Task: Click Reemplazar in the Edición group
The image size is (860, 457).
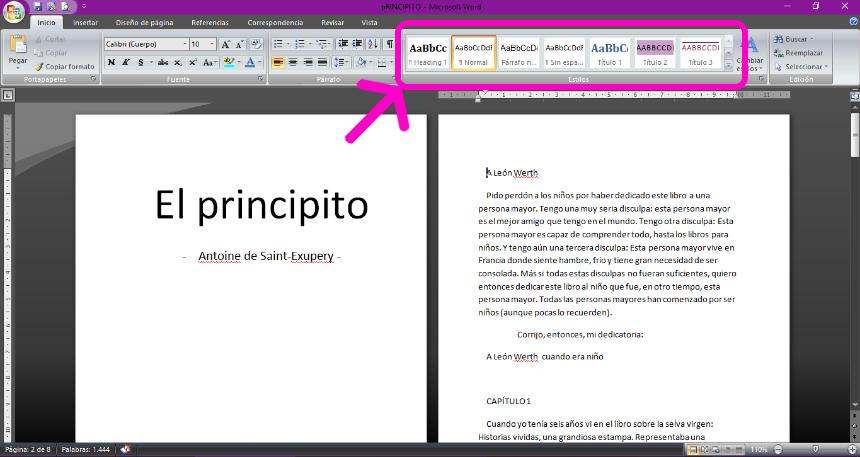Action: (798, 53)
